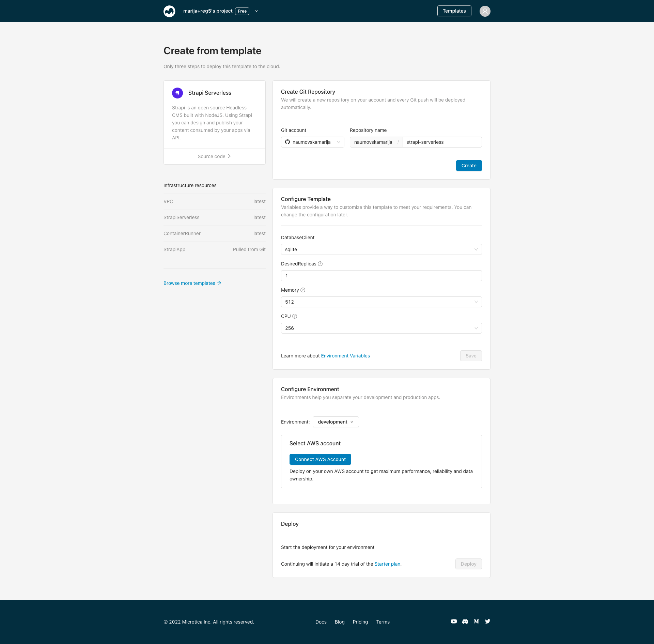Image resolution: width=654 pixels, height=644 pixels.
Task: Click the Strapi Serverless title
Action: [210, 93]
